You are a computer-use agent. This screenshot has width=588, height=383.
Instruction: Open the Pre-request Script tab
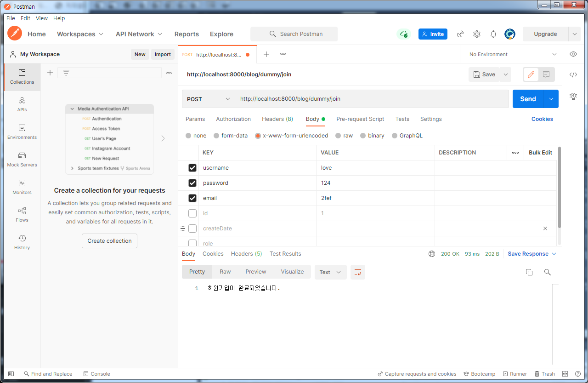(x=360, y=119)
